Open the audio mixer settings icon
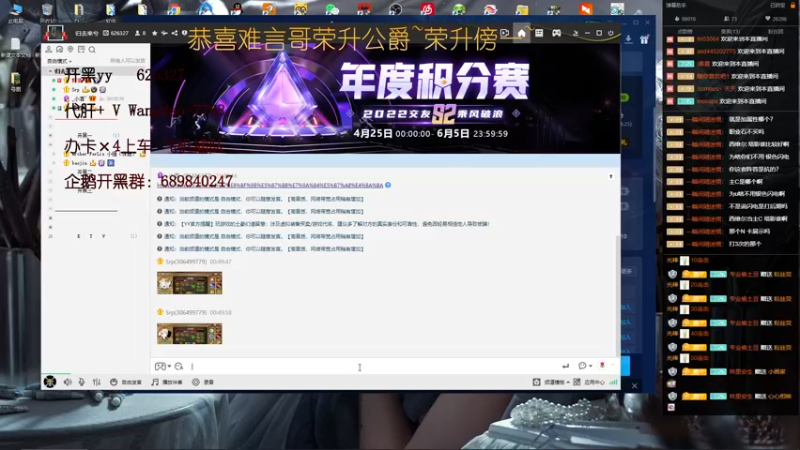The width and height of the screenshot is (800, 450). click(x=96, y=382)
